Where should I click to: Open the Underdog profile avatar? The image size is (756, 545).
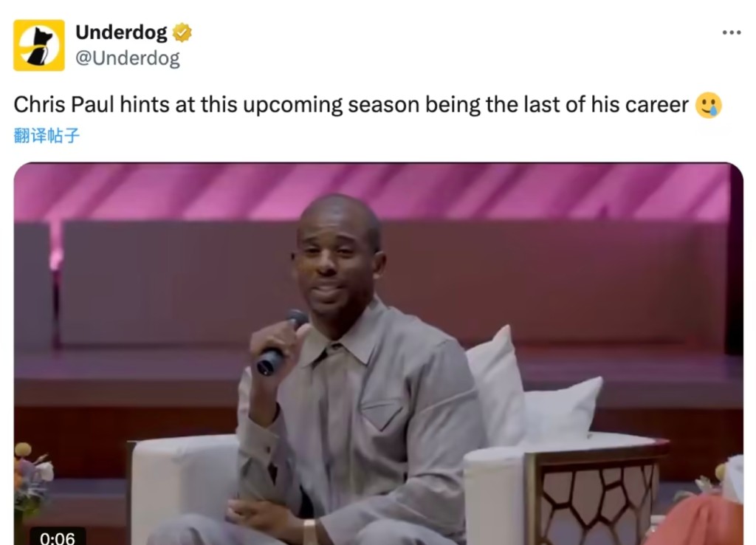click(x=39, y=45)
